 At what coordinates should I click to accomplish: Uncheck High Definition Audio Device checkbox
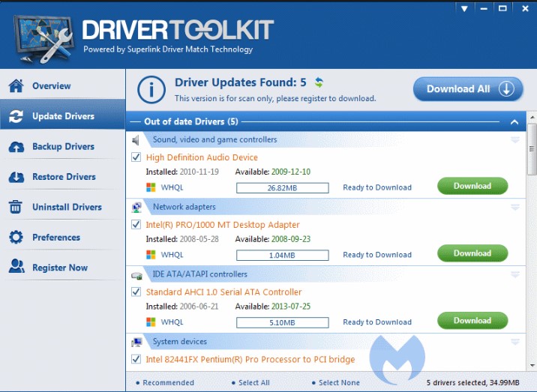[x=136, y=157]
